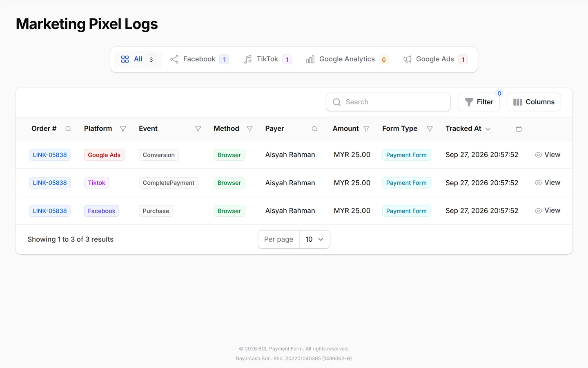The width and height of the screenshot is (588, 368).
Task: Open the Filter button
Action: point(479,102)
